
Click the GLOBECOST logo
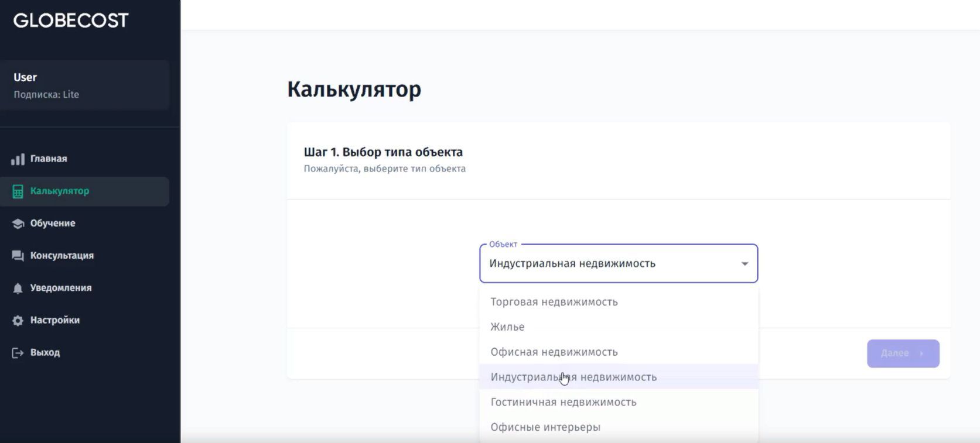[x=71, y=20]
